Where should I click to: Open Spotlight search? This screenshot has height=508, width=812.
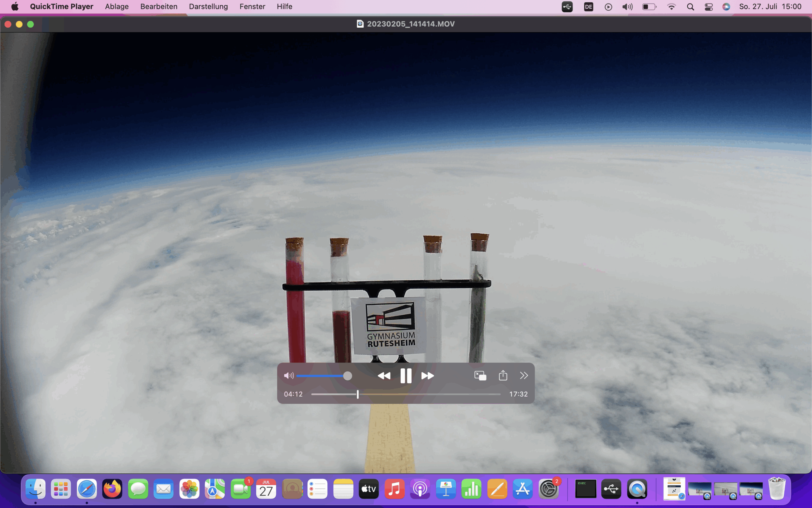click(690, 7)
